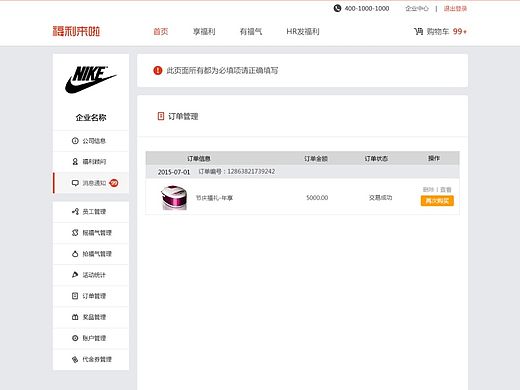Click the order date 2015-07-01
Image resolution: width=520 pixels, height=390 pixels.
[x=174, y=172]
